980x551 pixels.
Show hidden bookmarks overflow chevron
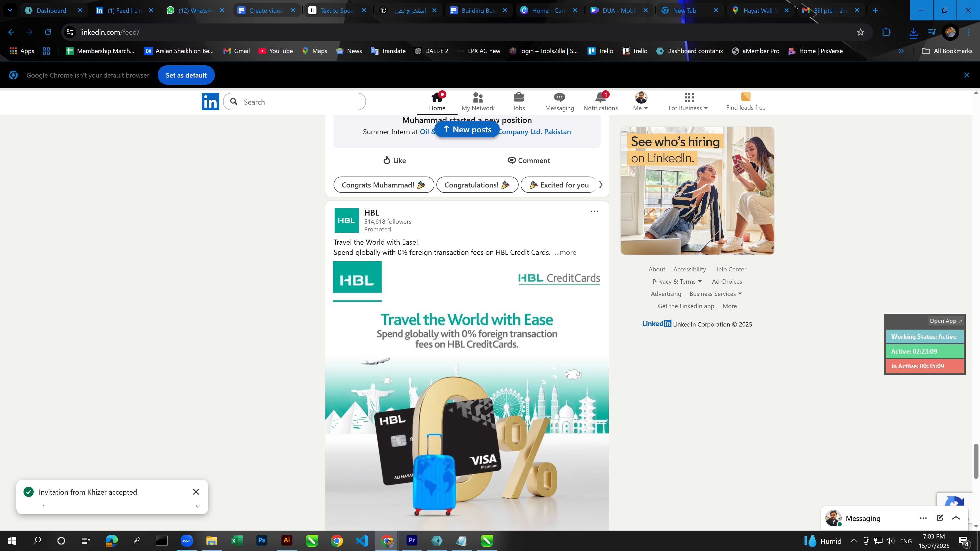(x=901, y=51)
